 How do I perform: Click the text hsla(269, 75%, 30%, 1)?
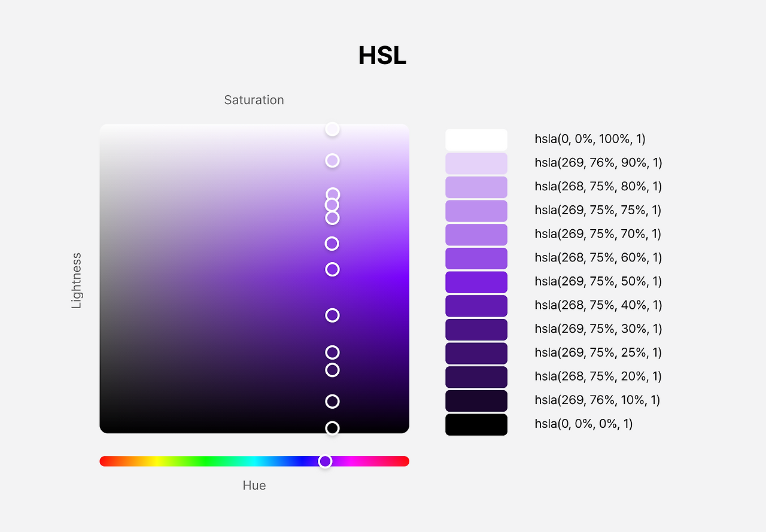pyautogui.click(x=598, y=329)
